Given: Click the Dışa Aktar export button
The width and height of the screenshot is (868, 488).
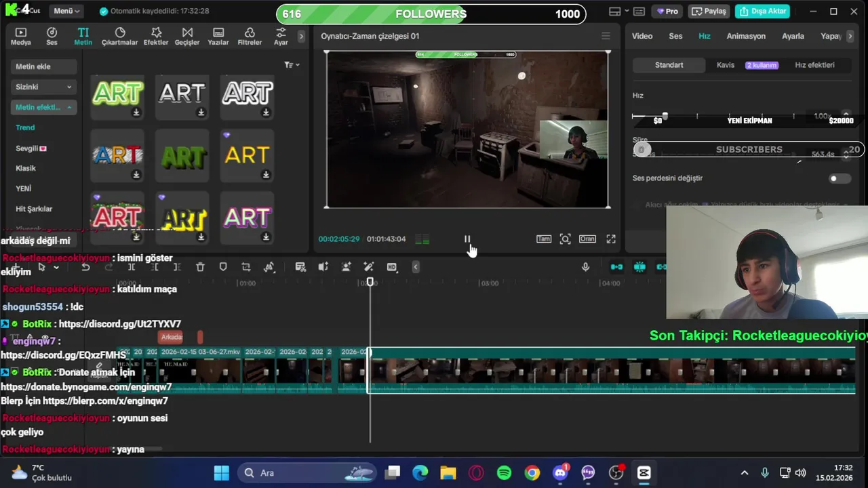Looking at the screenshot, I should tap(764, 12).
